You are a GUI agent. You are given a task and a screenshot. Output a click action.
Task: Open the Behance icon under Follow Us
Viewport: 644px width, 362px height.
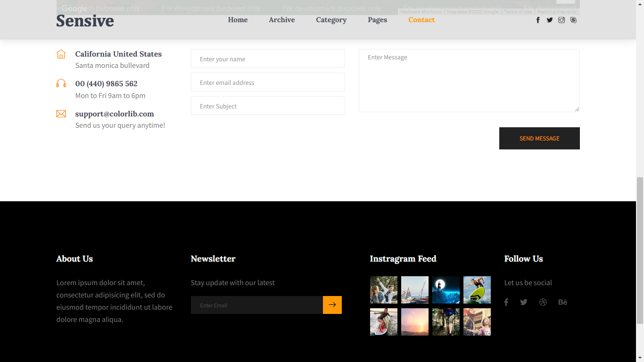tap(563, 302)
